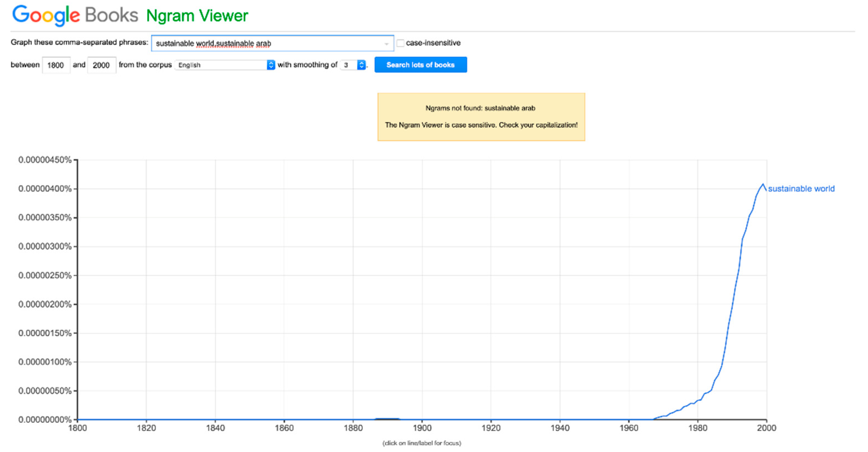Screen dimensions: 868x452
Task: Open the smoothing value dropdown
Action: click(x=353, y=65)
